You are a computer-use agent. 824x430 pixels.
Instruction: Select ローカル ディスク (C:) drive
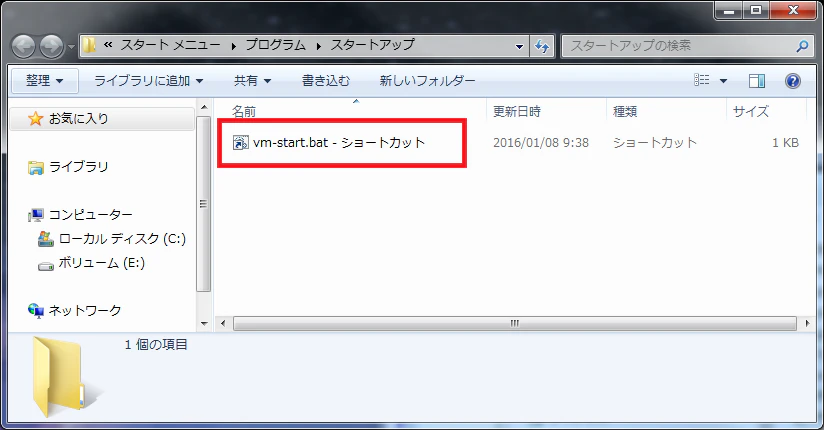122,239
